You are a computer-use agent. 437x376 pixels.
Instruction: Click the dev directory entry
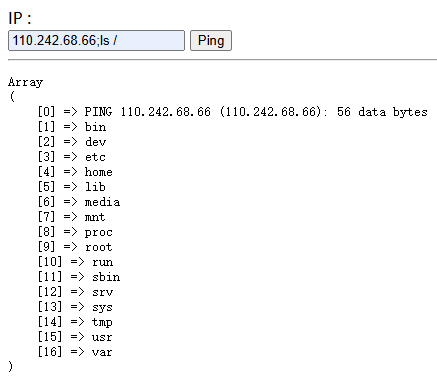point(95,142)
